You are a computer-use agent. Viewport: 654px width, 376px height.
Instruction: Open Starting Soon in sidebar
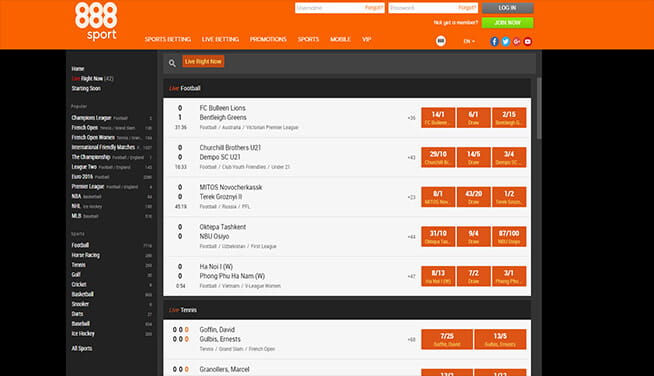[x=86, y=88]
